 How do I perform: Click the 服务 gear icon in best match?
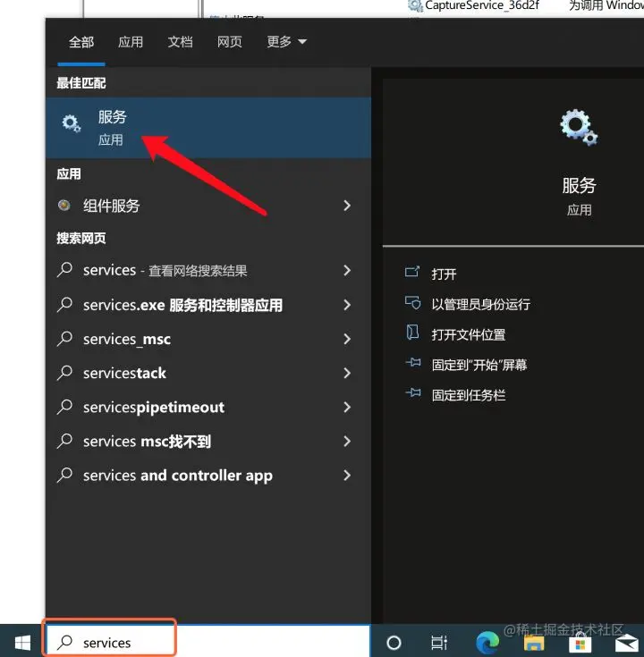pyautogui.click(x=72, y=123)
